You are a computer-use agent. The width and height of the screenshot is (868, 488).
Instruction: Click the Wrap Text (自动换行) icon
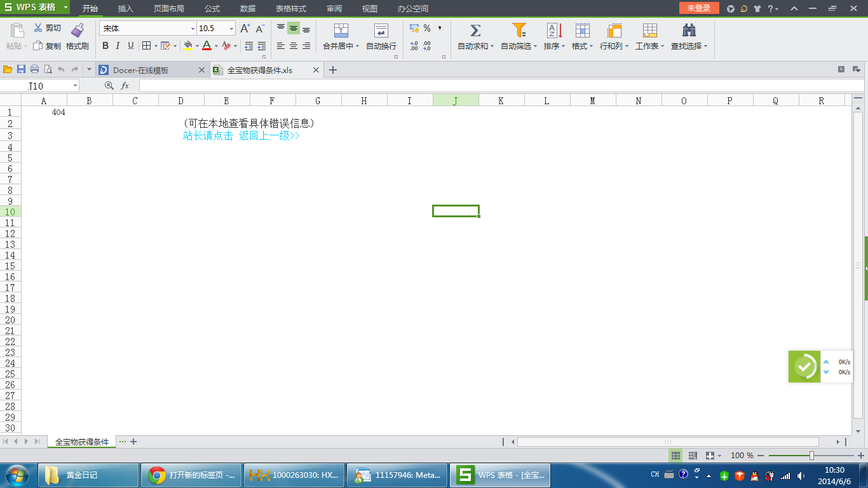381,30
